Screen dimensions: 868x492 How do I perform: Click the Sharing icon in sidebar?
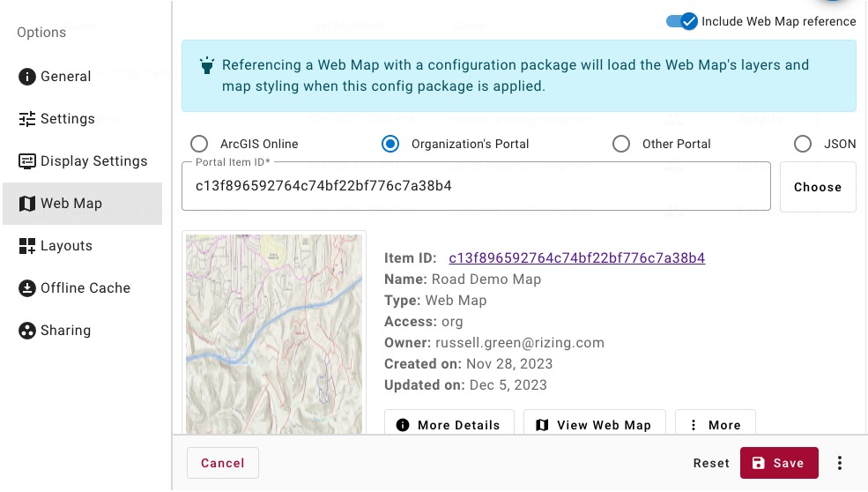27,331
